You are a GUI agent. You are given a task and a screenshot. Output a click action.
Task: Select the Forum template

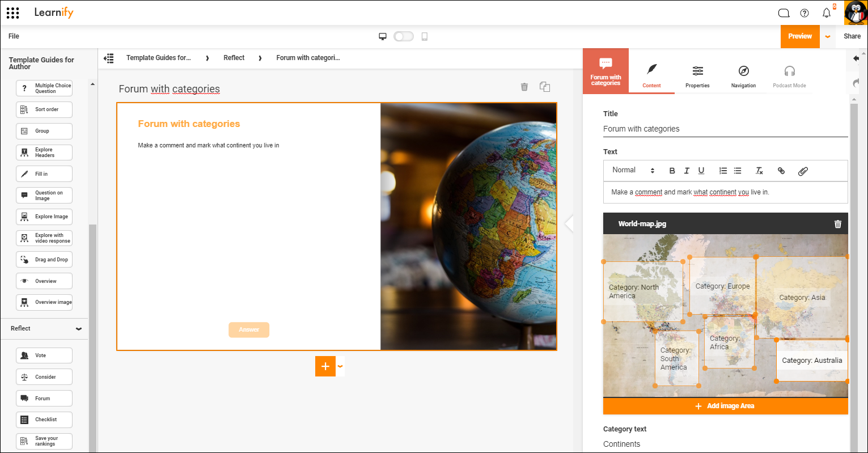pyautogui.click(x=44, y=399)
